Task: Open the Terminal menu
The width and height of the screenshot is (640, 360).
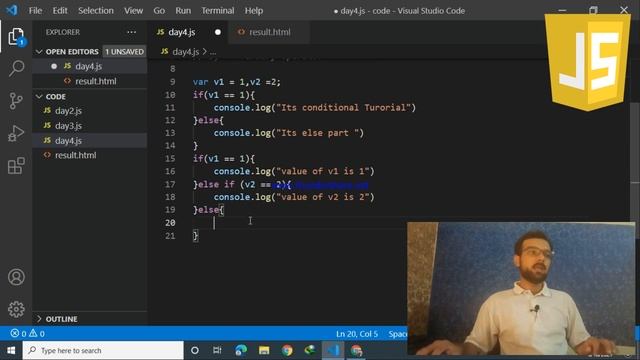Action: (218, 11)
